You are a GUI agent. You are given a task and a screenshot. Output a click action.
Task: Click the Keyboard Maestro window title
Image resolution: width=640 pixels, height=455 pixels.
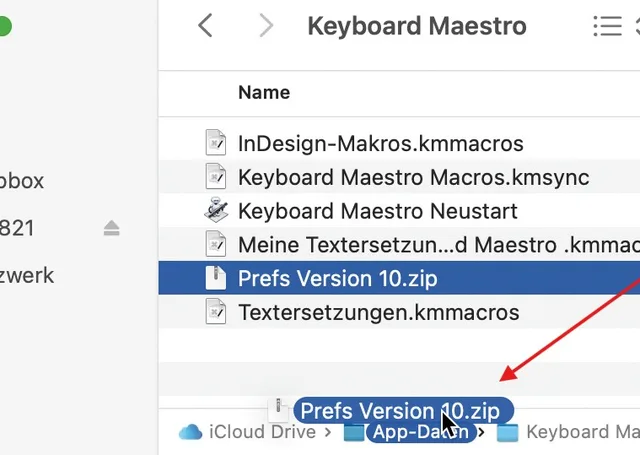pyautogui.click(x=417, y=26)
